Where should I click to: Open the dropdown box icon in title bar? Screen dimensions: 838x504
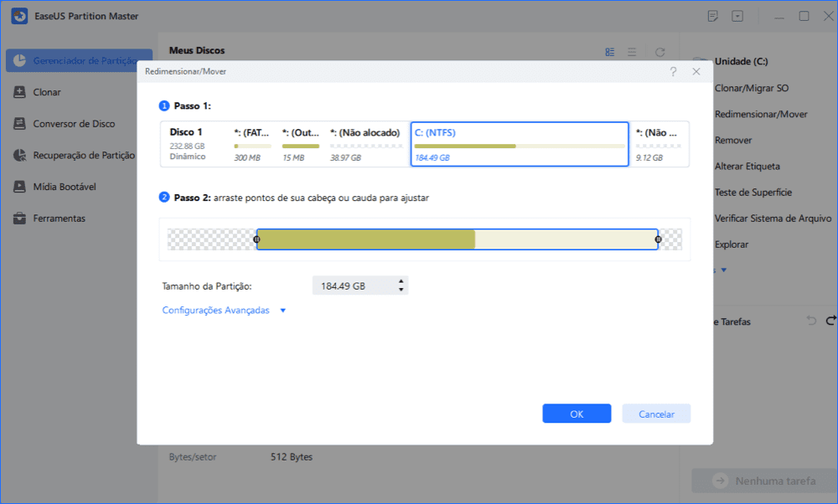(x=737, y=16)
